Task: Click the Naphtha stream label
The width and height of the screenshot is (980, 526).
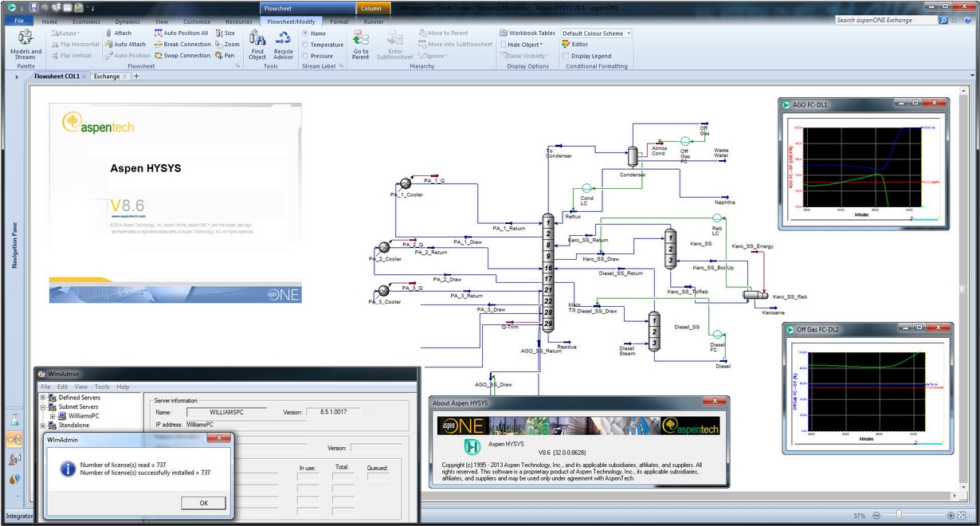Action: (726, 202)
